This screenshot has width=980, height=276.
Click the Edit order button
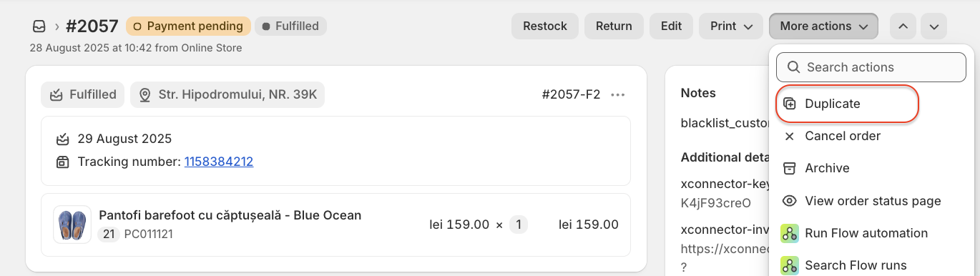tap(671, 26)
